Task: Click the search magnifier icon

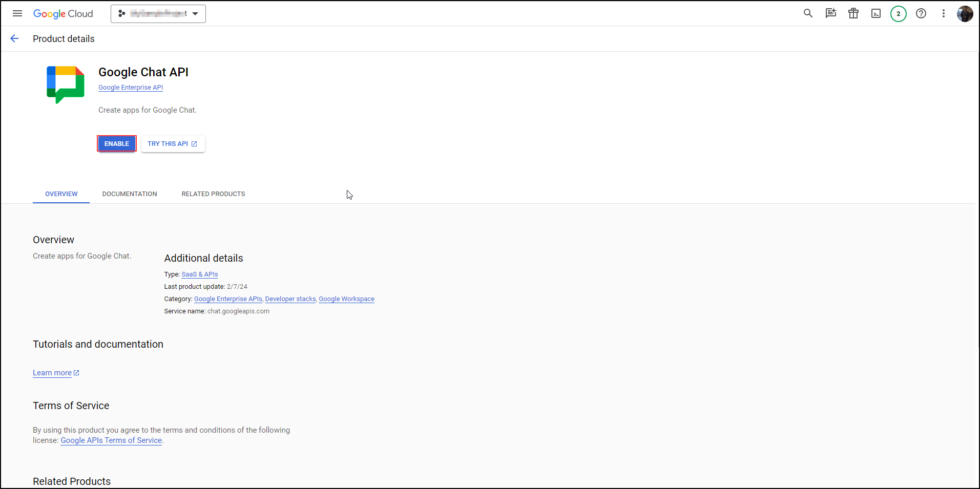Action: (x=808, y=13)
